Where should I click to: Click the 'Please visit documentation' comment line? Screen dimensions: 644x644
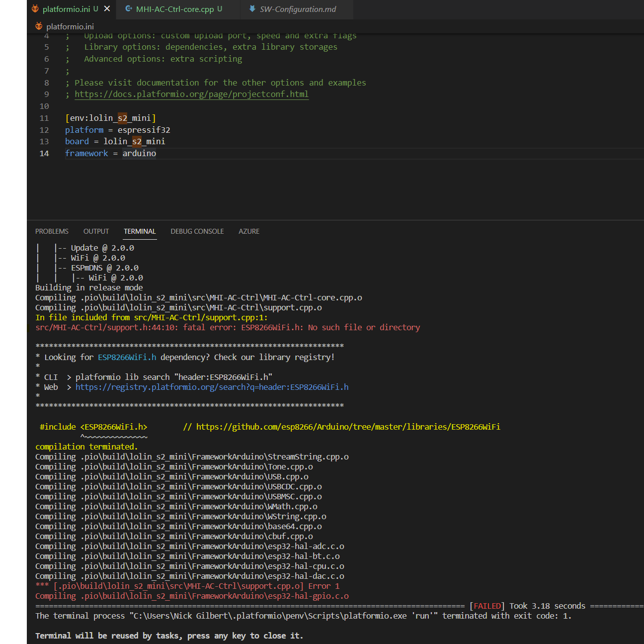[216, 83]
